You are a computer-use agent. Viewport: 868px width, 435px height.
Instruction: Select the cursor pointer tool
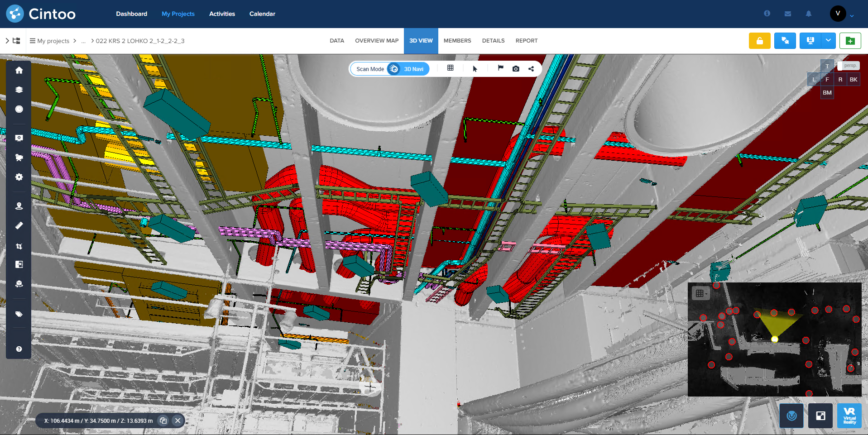coord(475,69)
